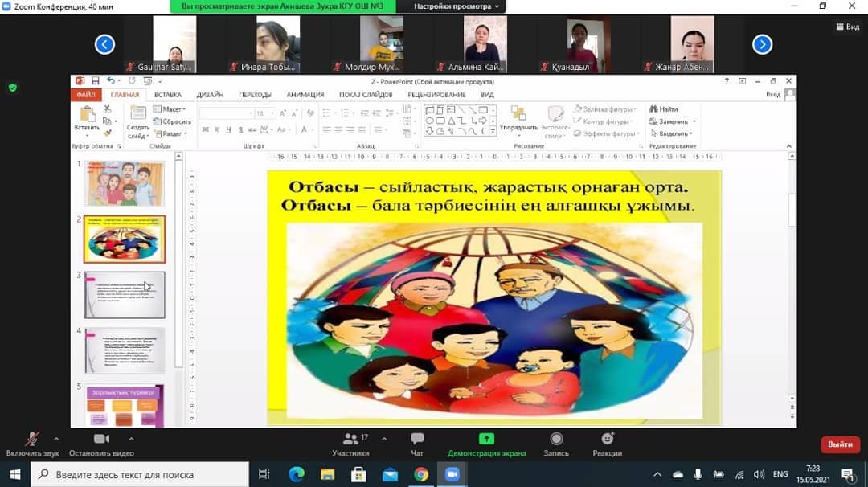Viewport: 868px width, 487px height.
Task: Open Настройки просмотра dropdown
Action: coord(456,6)
